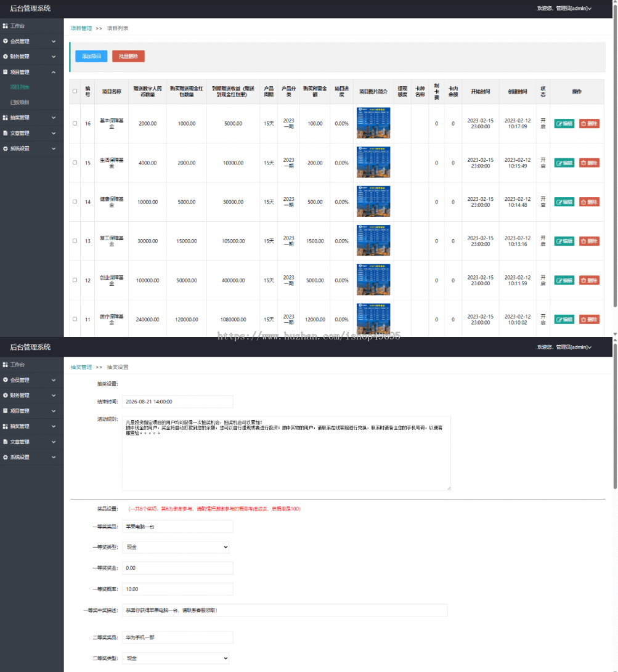Open the 健康保障基金 project image thumbnail
618x672 pixels.
[x=373, y=201]
